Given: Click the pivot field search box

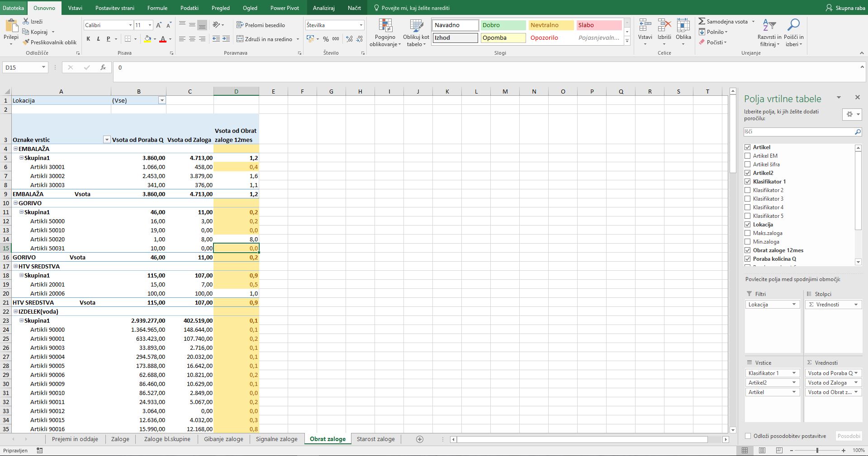Looking at the screenshot, I should pyautogui.click(x=799, y=132).
